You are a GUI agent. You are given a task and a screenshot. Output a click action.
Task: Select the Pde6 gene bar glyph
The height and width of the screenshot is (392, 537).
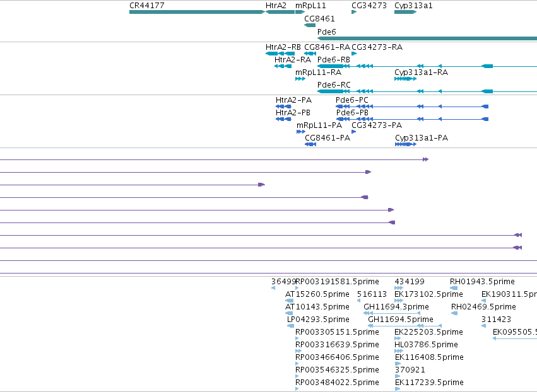pos(427,38)
